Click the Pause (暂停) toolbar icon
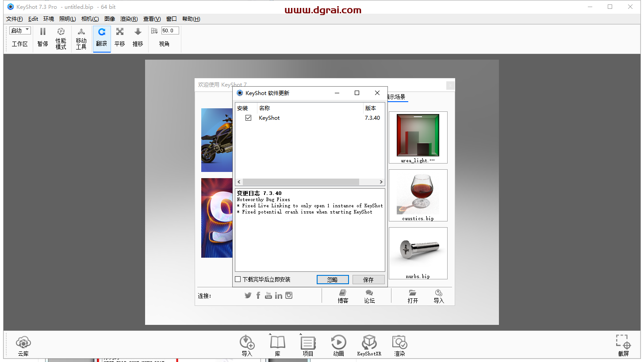The height and width of the screenshot is (362, 644). pyautogui.click(x=42, y=32)
